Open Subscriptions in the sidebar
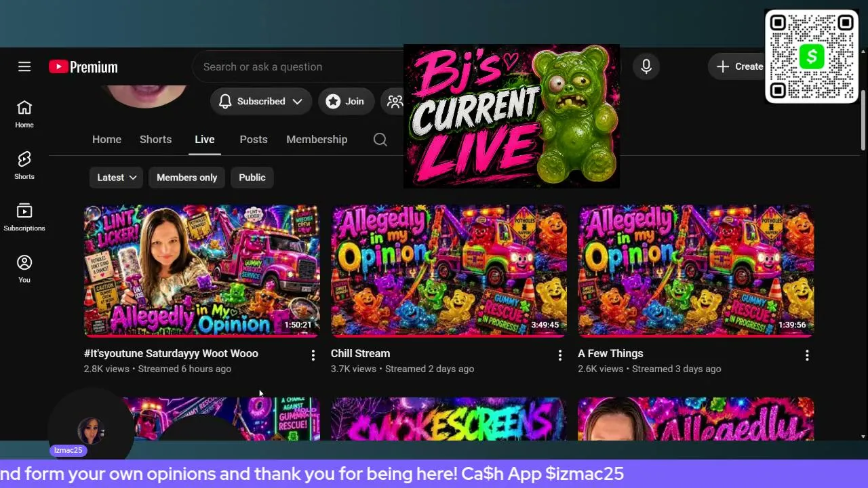The image size is (868, 488). point(24,218)
